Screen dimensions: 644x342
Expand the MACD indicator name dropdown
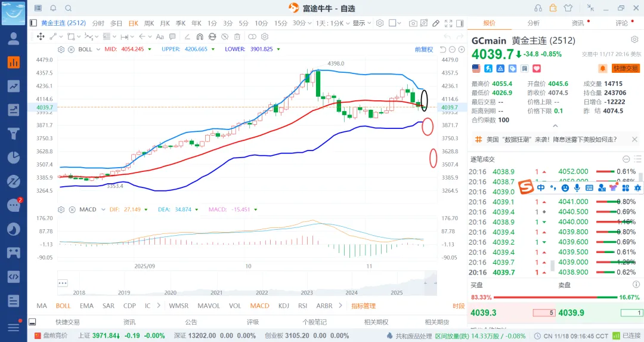click(103, 209)
